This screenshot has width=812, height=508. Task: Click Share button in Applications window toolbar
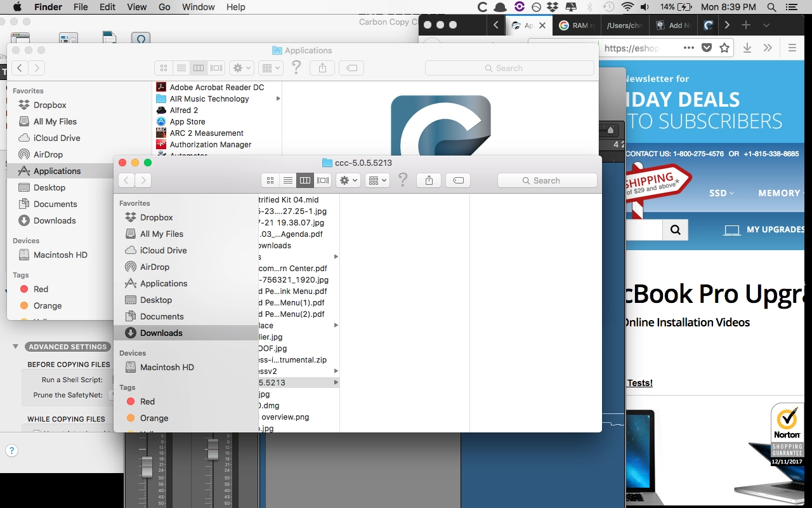[322, 68]
